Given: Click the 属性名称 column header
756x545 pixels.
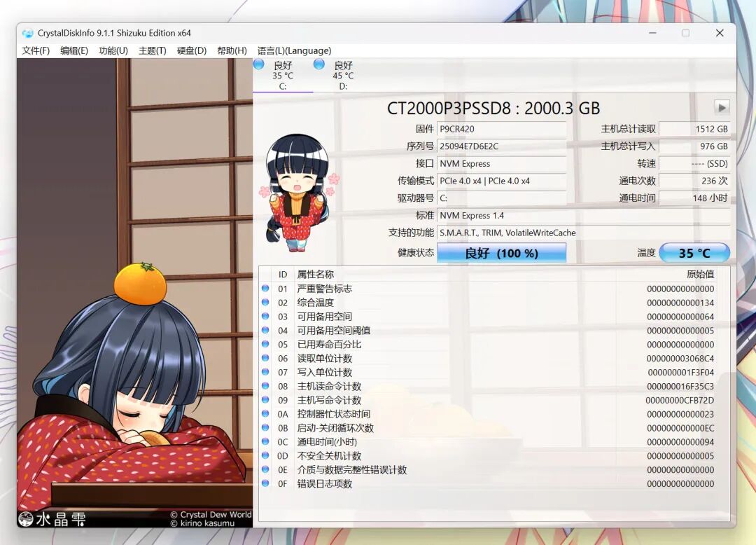Looking at the screenshot, I should (x=315, y=275).
